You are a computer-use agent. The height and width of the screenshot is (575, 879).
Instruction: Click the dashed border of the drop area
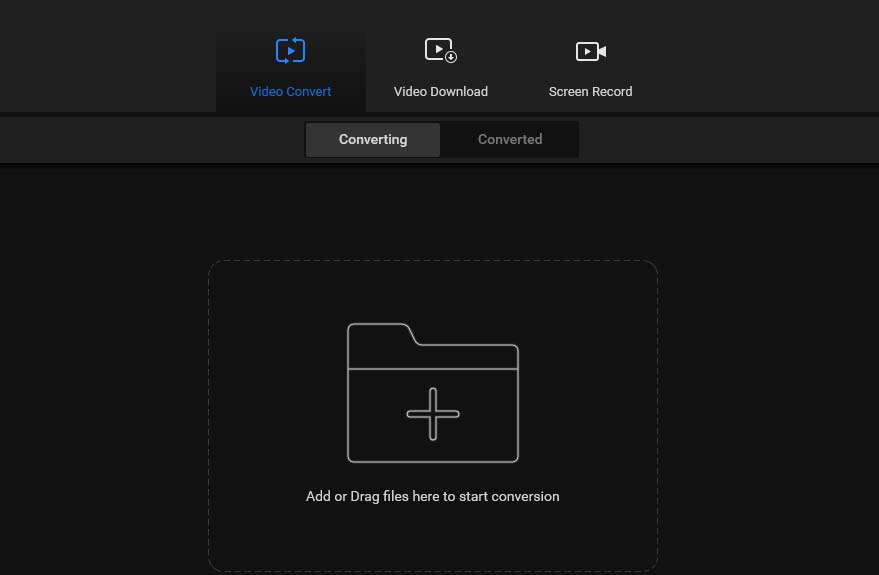pyautogui.click(x=209, y=420)
